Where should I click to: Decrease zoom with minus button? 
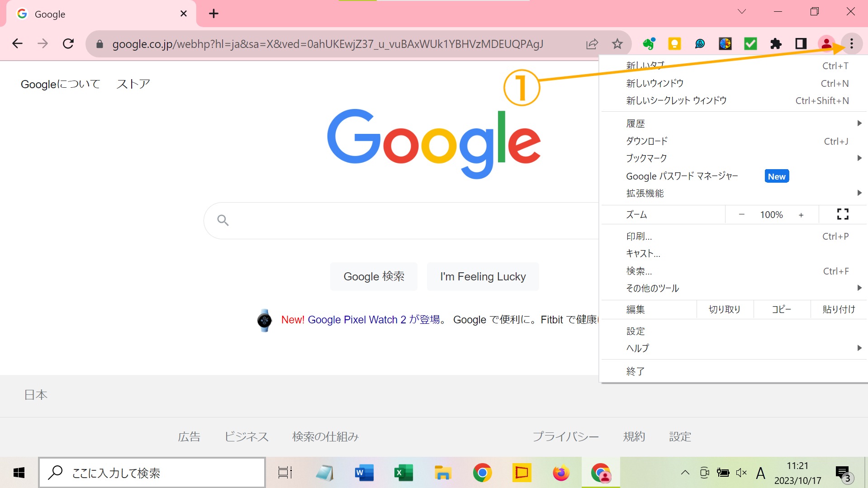(741, 214)
